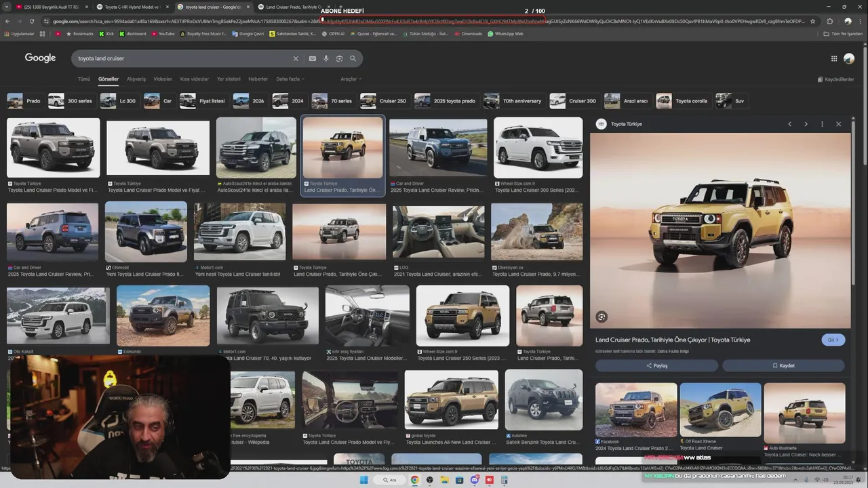Open Chrome extensions puzzle icon

829,21
